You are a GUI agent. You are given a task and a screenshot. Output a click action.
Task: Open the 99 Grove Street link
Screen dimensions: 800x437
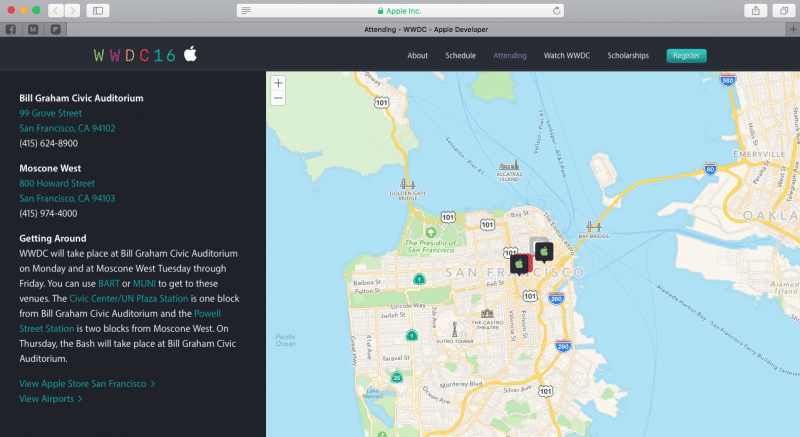51,113
